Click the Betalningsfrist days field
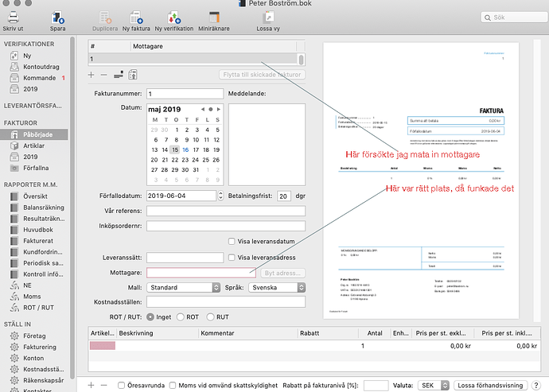The image size is (549, 392). point(284,196)
